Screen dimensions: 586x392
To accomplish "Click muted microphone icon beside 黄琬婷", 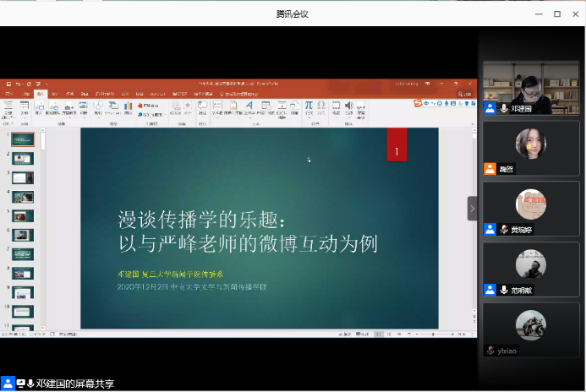I will point(504,230).
